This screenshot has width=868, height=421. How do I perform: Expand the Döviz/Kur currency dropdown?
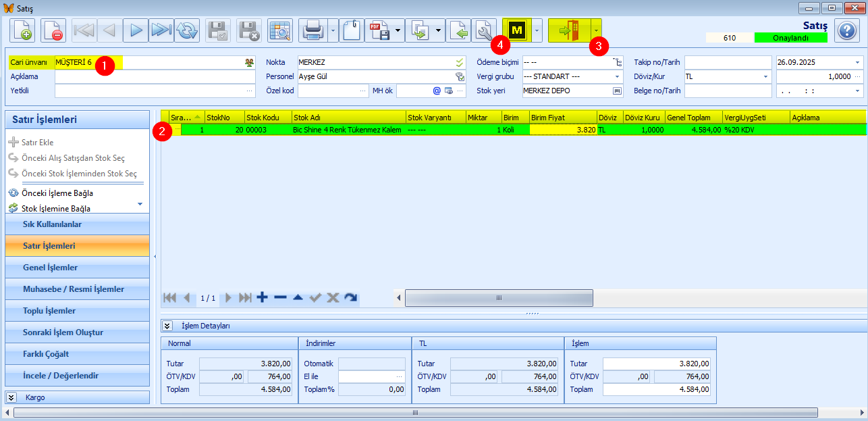tap(766, 76)
